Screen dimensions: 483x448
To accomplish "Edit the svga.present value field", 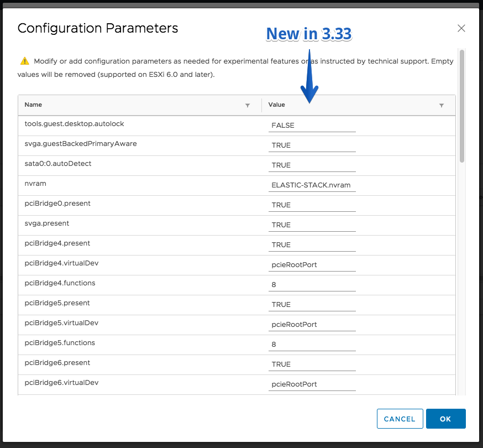I will click(x=312, y=225).
